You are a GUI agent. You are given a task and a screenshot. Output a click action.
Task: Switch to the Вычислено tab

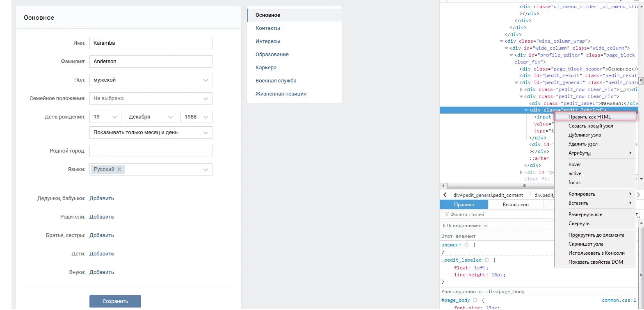pos(516,205)
